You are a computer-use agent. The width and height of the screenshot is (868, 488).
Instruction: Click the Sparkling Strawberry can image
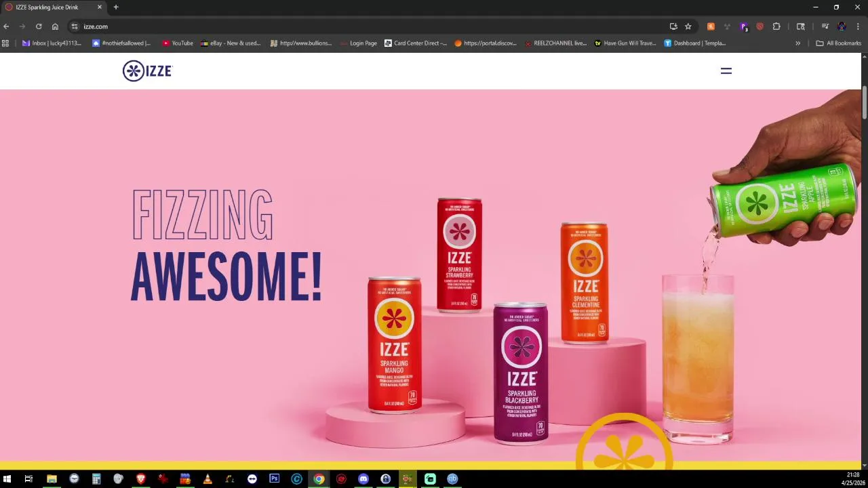[x=459, y=255]
